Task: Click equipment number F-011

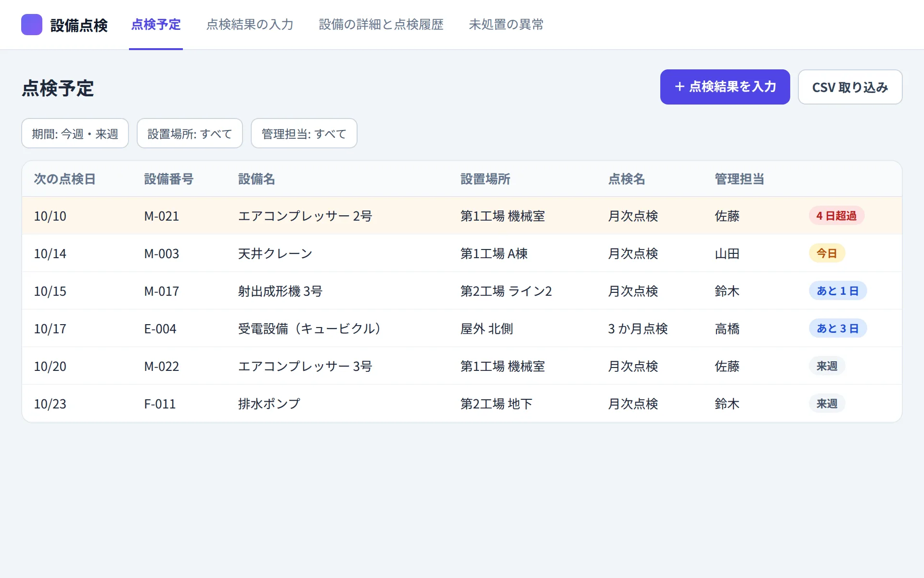Action: click(x=160, y=404)
